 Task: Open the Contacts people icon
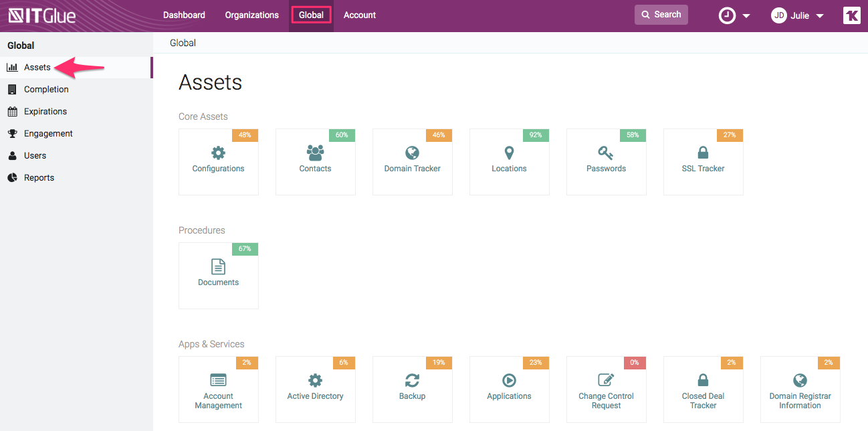point(315,153)
